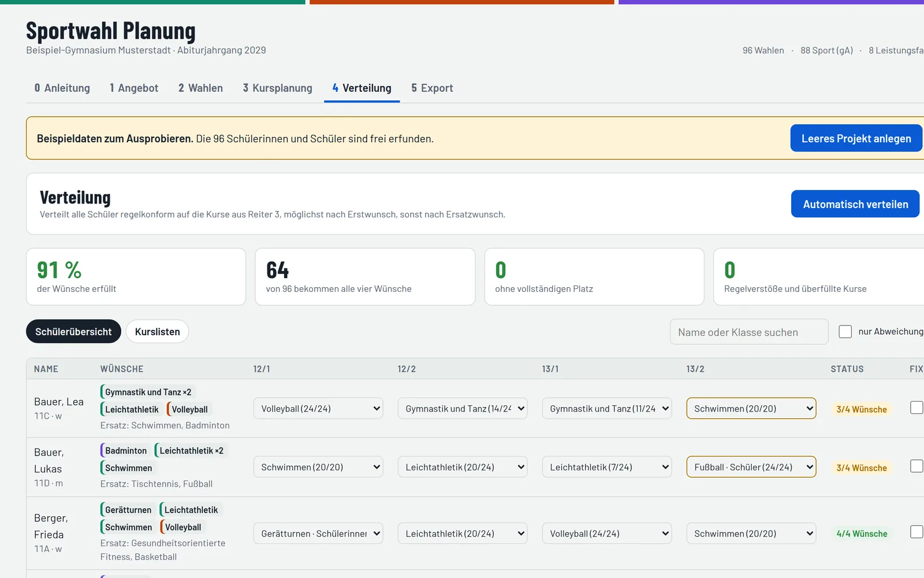924x578 pixels.
Task: Click Lea Bauer's Volleyball wish tag
Action: [x=189, y=409]
